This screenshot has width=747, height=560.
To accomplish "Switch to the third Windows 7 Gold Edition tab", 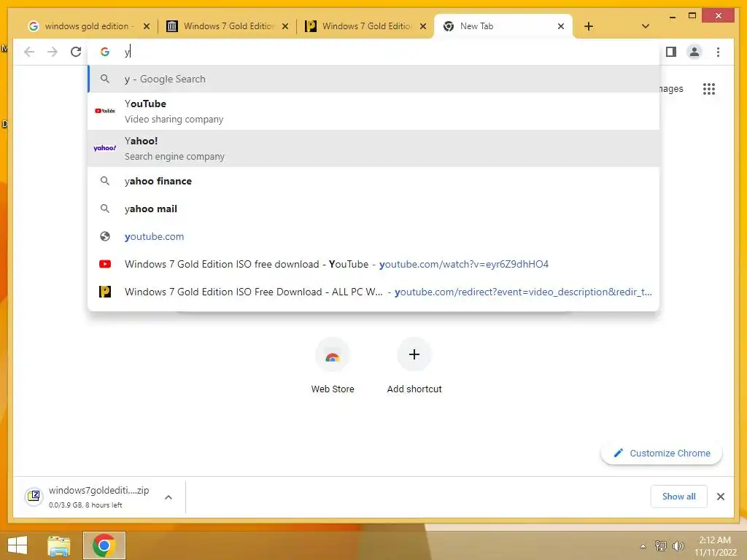I will point(365,26).
